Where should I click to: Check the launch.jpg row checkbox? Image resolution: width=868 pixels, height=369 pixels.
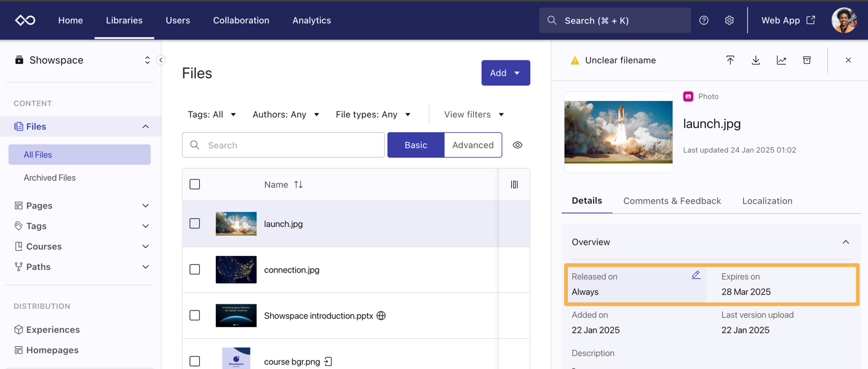pos(195,224)
